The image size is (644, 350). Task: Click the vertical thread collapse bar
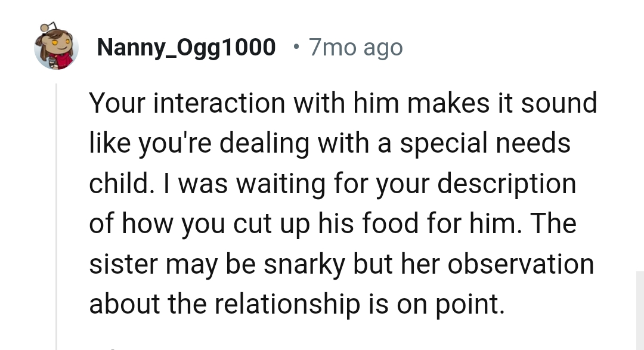pos(57,209)
